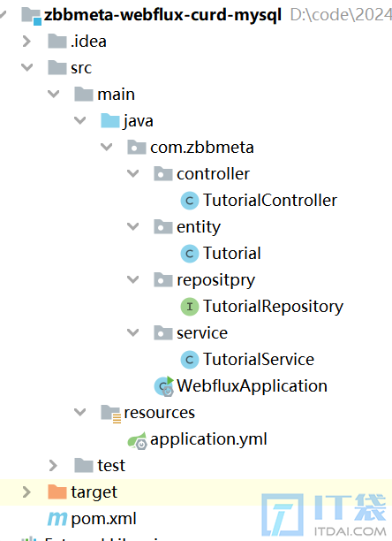Click the TutorialRepository interface icon
392x541 pixels.
(x=190, y=307)
